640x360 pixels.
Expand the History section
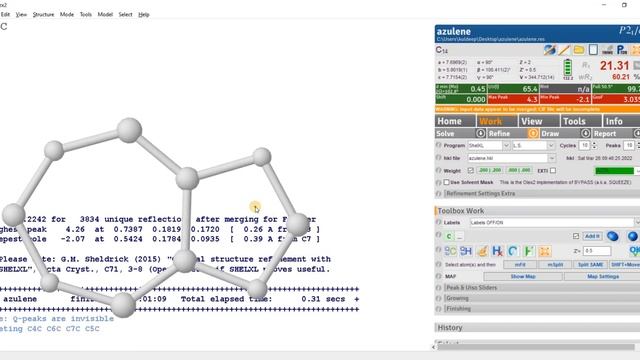click(x=538, y=327)
